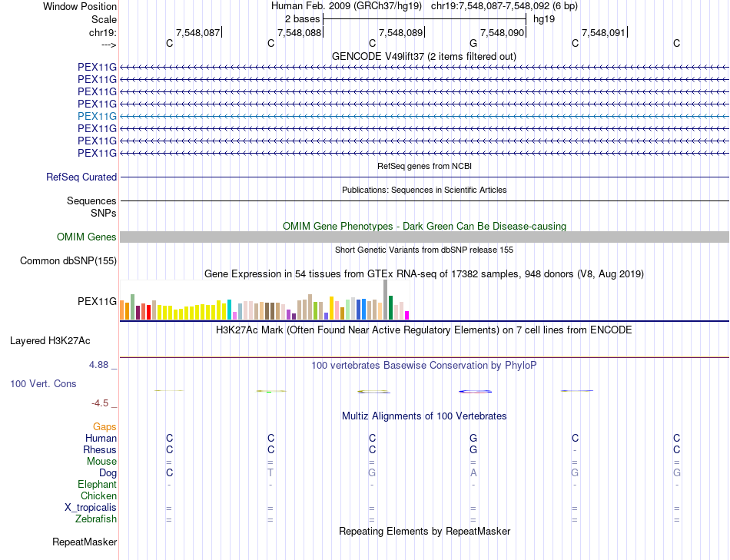Click the 2 bases scale text
The height and width of the screenshot is (560, 730).
point(303,19)
